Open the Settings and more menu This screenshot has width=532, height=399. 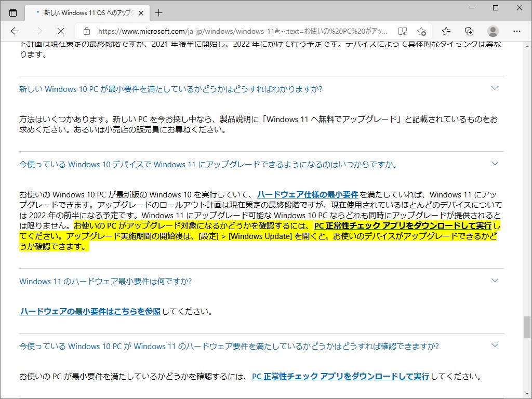517,31
